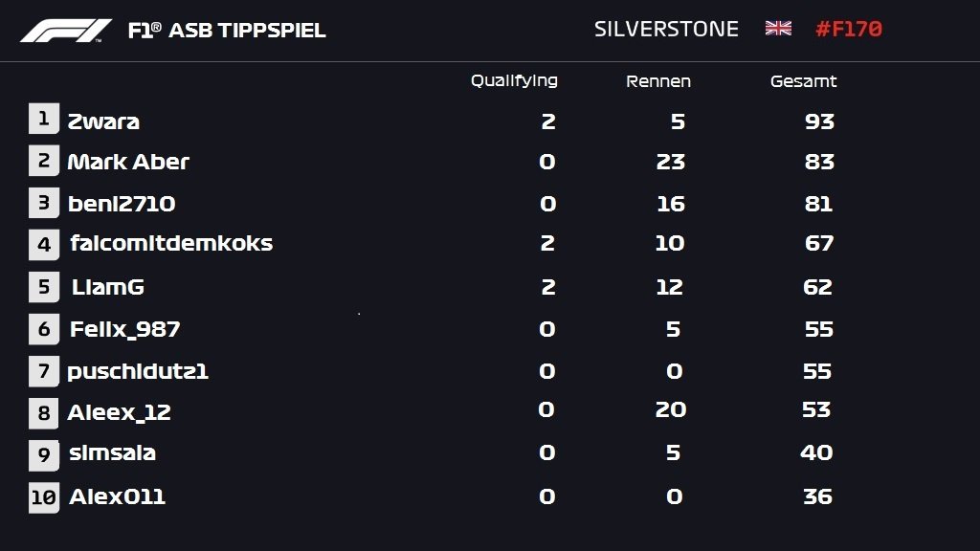Select player name puschidutz1
980x551 pixels.
click(x=138, y=372)
